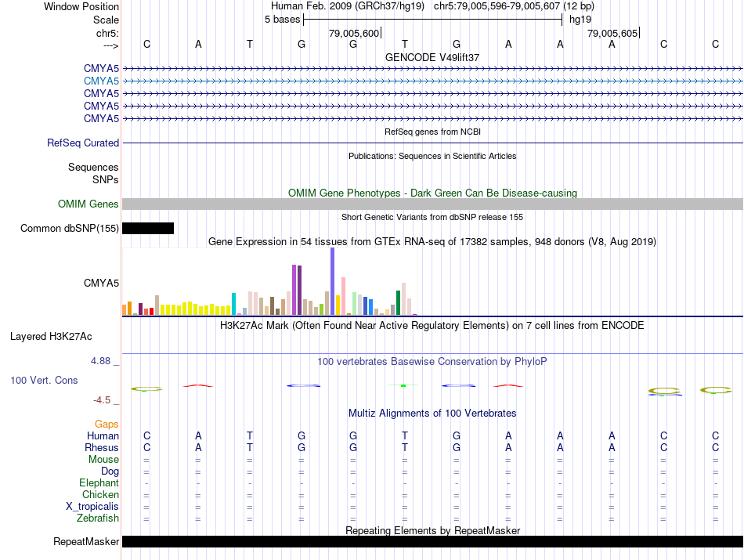Open the light blue CMYA5 transcript label
Viewport: 744px width, 560px height.
101,81
